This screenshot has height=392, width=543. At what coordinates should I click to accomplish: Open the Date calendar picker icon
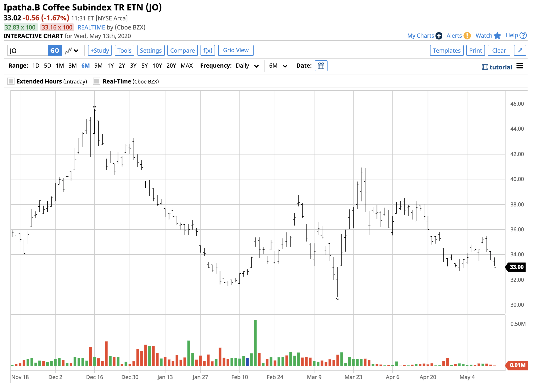coord(321,66)
